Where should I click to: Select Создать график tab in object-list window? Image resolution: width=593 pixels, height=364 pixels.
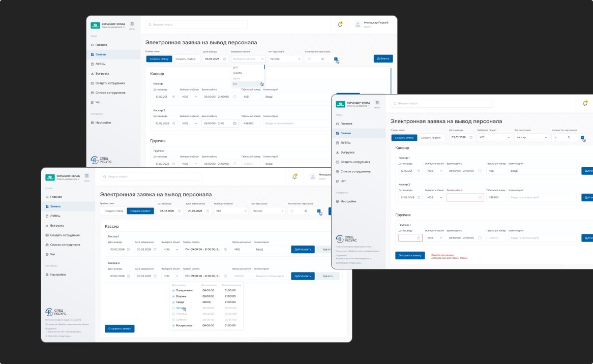pos(185,59)
